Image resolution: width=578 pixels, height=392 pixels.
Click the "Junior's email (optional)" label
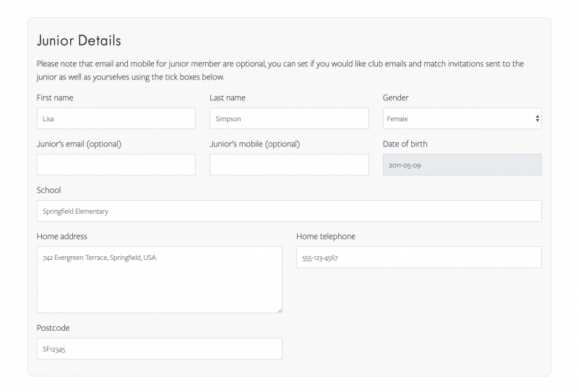79,144
